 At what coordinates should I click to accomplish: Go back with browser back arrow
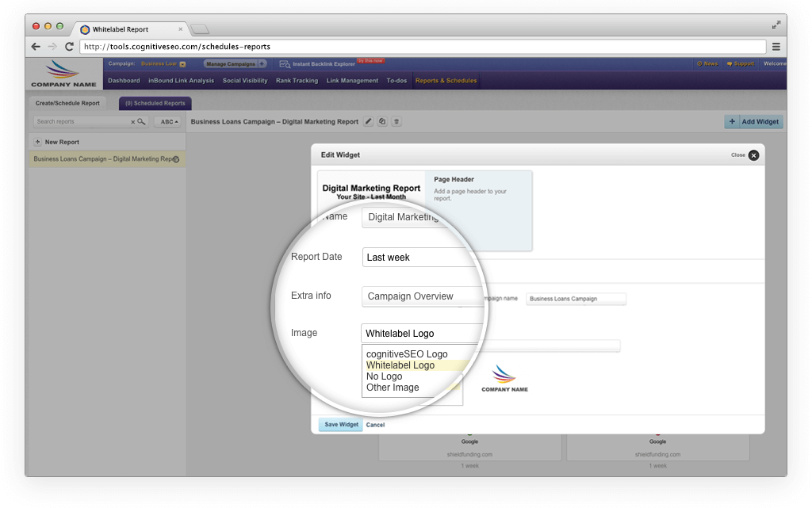(x=36, y=47)
